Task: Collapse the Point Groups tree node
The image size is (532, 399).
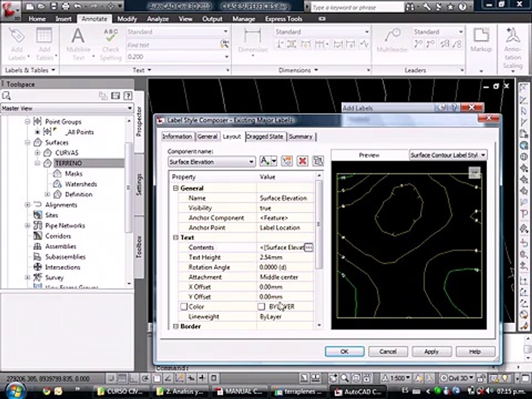Action: (27, 121)
